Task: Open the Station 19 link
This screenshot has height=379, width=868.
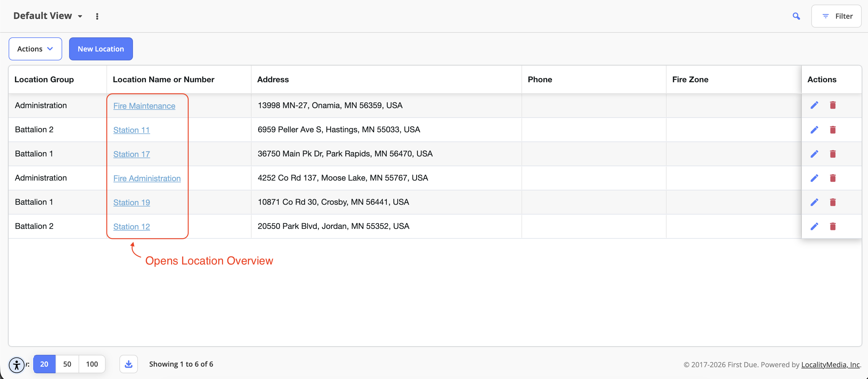Action: (x=132, y=203)
